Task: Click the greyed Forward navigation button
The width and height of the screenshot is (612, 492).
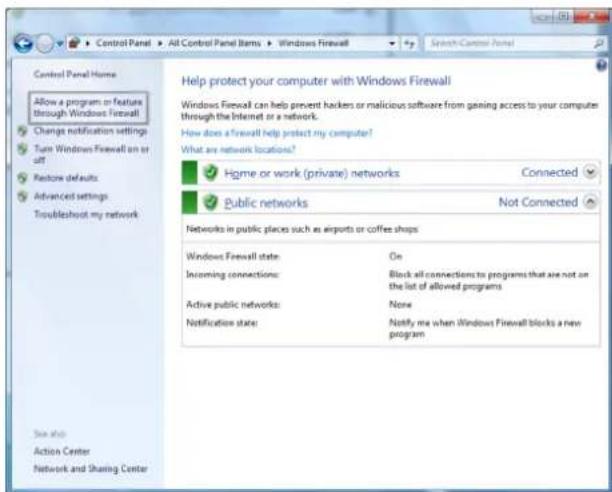Action: tap(44, 44)
